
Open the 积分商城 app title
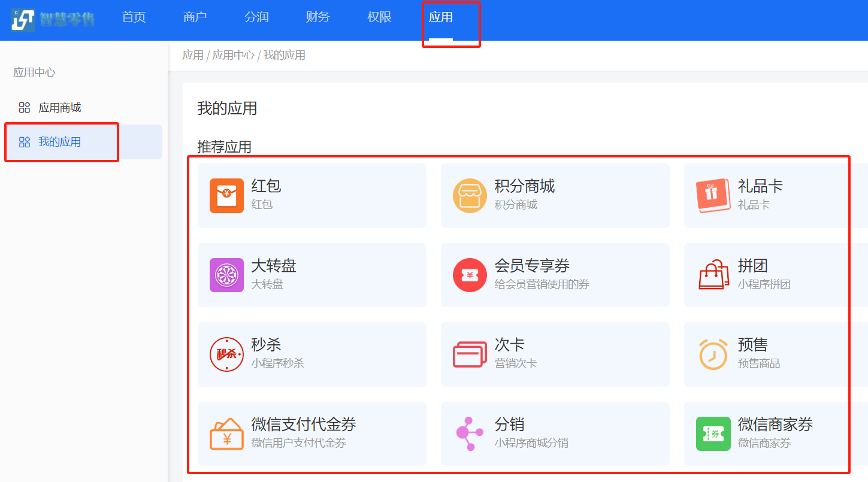point(525,186)
